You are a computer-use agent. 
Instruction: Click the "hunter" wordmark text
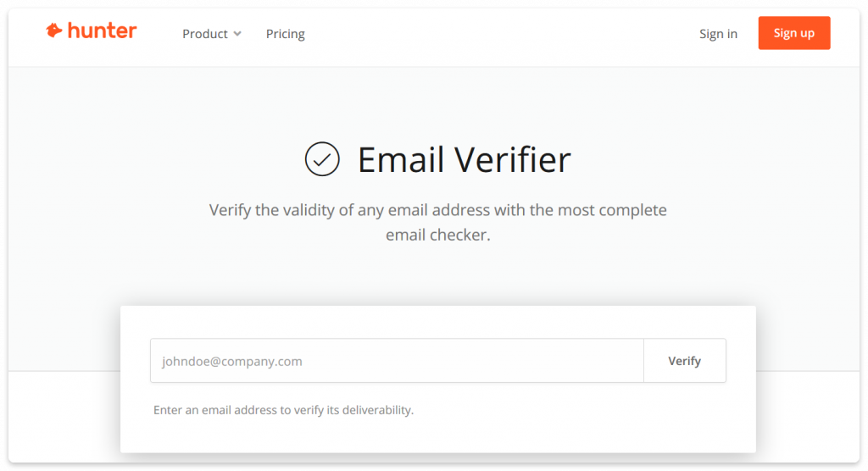click(102, 31)
